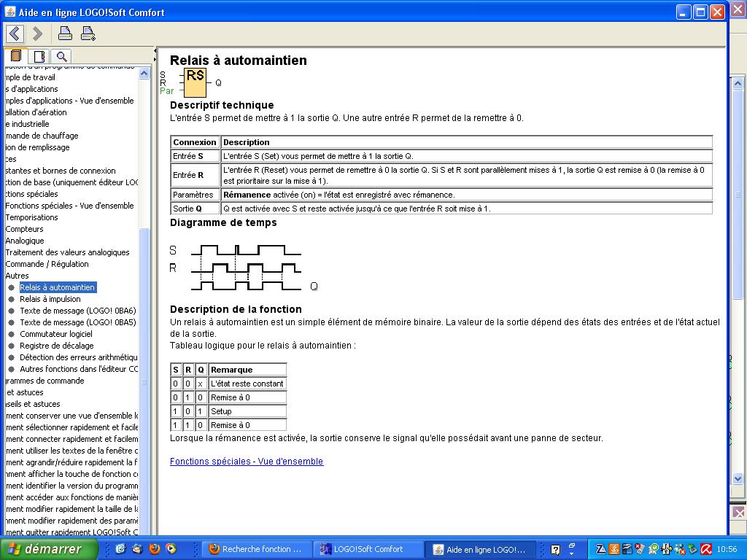This screenshot has width=747, height=560.
Task: Open Détection des erreurs arithmétiques topic
Action: [79, 357]
